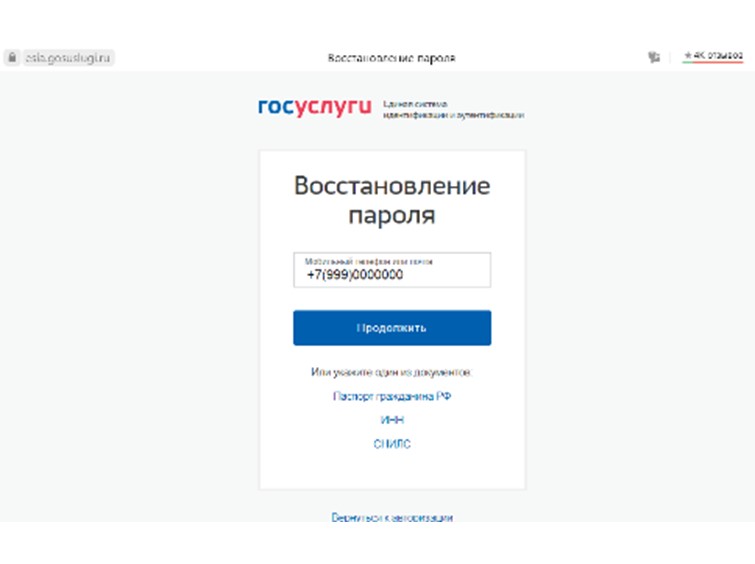This screenshot has height=564, width=755.
Task: Click the lock icon in address bar
Action: tap(12, 58)
